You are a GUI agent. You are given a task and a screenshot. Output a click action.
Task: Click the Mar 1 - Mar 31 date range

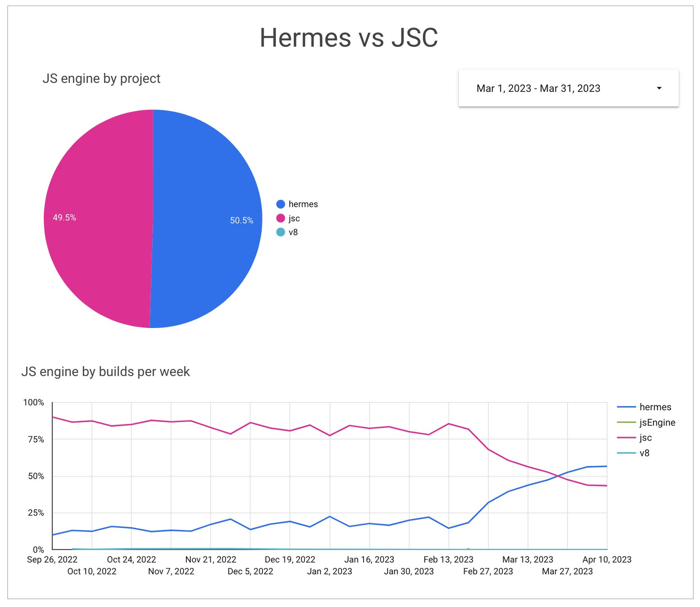[538, 89]
